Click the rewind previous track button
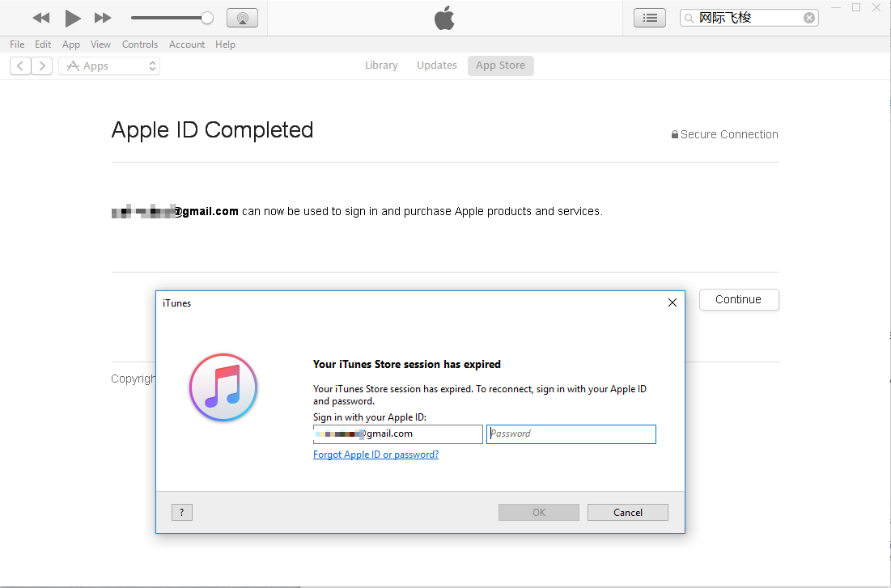 (41, 18)
